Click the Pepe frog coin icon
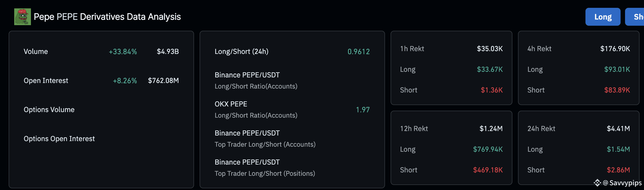Image resolution: width=644 pixels, height=190 pixels. click(23, 17)
